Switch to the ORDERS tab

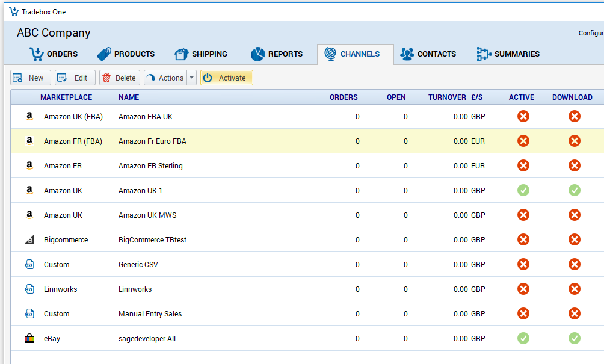pos(54,54)
